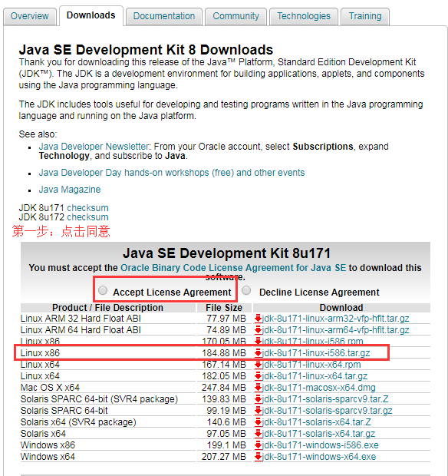Go to the Community tab
Screen dimensions: 448x476
236,16
